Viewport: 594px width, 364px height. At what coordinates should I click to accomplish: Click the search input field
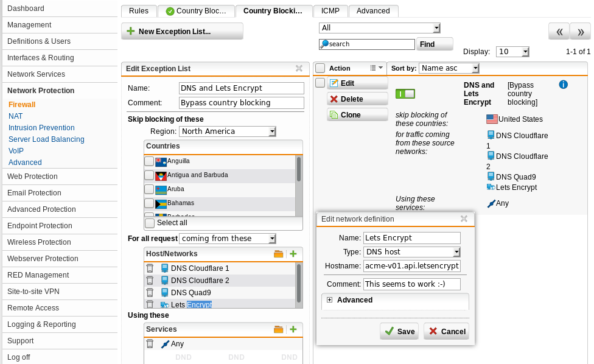tap(367, 44)
